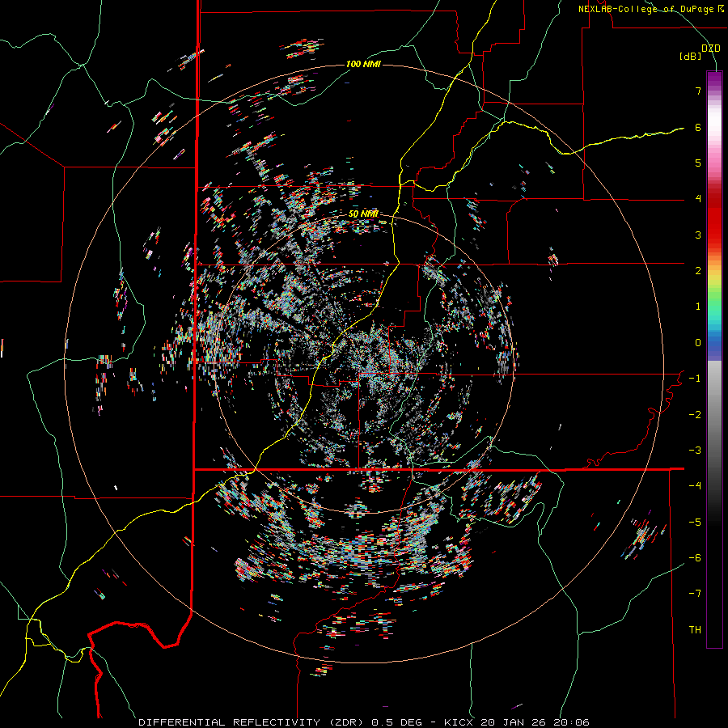Click the '[dB]' unit label
The image size is (728, 728).
point(691,56)
